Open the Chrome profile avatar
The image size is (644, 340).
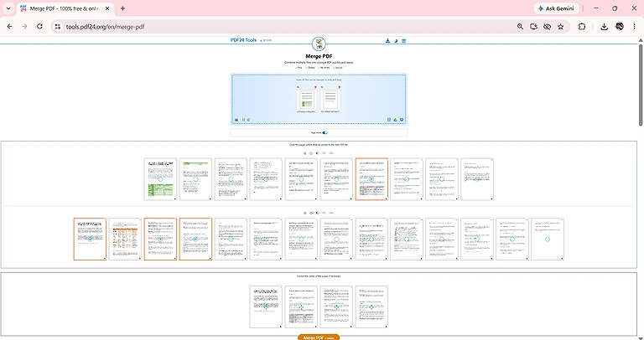click(x=620, y=27)
